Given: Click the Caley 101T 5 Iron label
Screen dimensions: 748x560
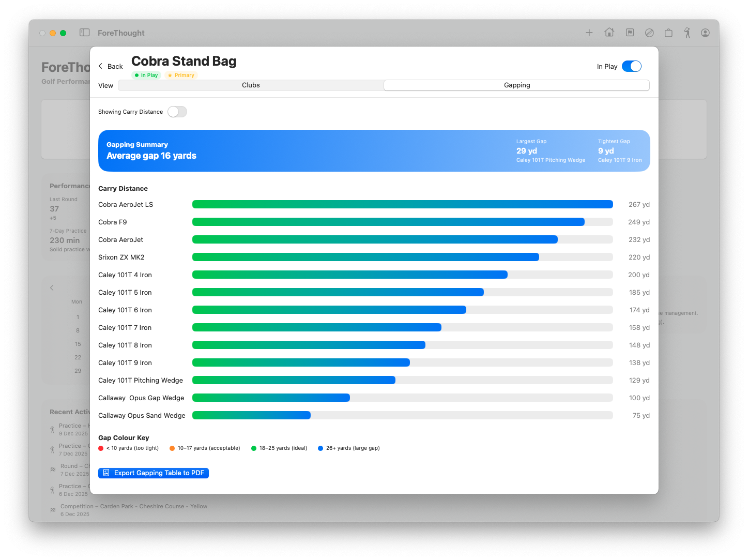Looking at the screenshot, I should coord(125,292).
